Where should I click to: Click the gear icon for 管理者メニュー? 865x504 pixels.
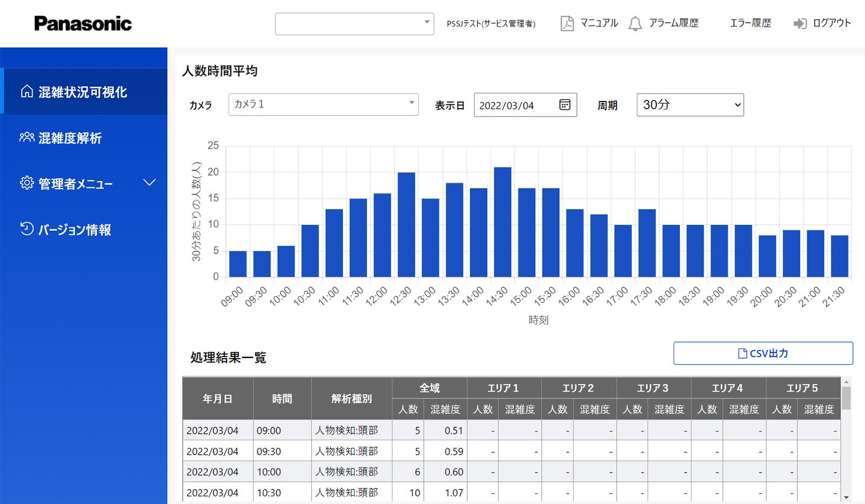[x=26, y=183]
